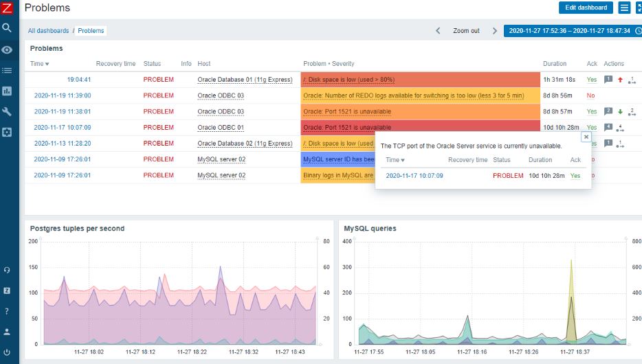Open Share Z icon in sidebar
Image resolution: width=642 pixels, height=364 pixels.
tap(7, 291)
